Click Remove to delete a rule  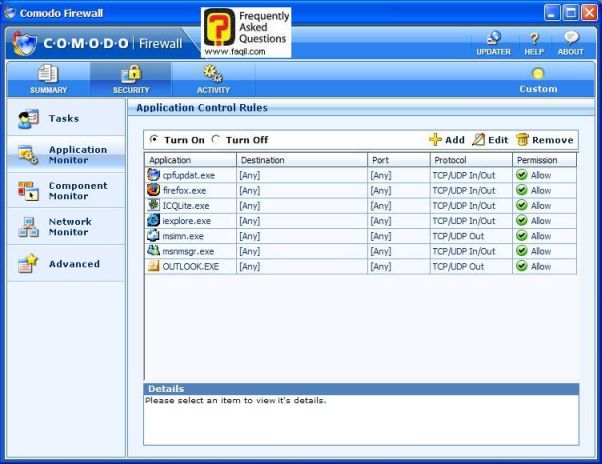point(545,140)
